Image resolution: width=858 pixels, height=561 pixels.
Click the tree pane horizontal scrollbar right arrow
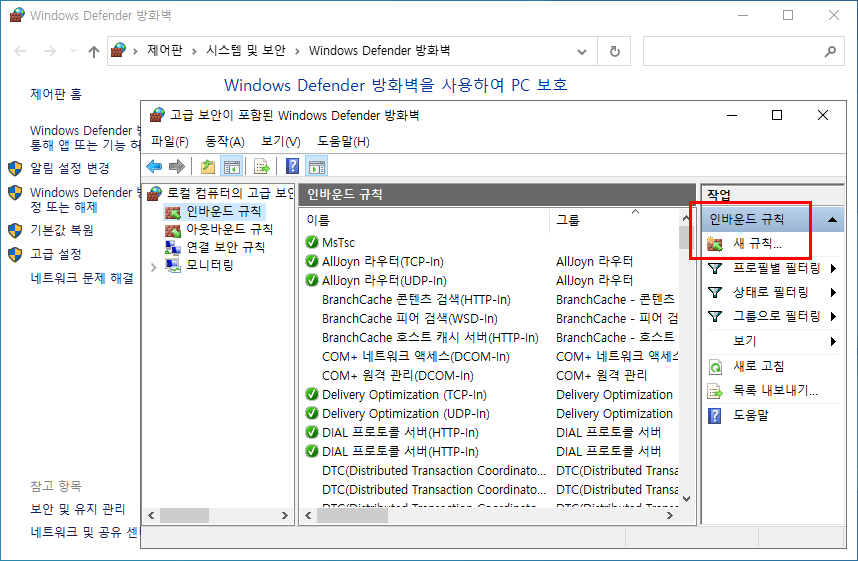coord(285,516)
